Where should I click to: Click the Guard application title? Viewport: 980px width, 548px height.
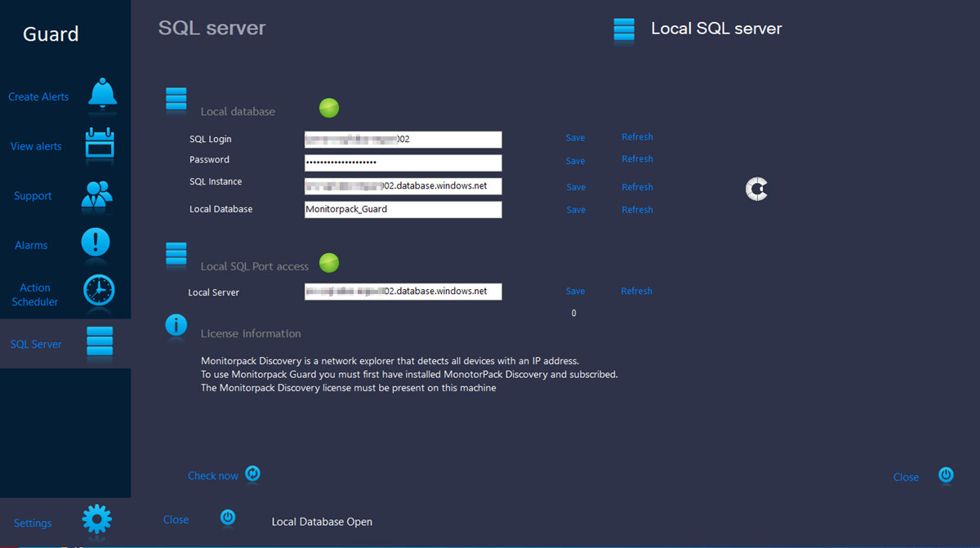click(51, 34)
